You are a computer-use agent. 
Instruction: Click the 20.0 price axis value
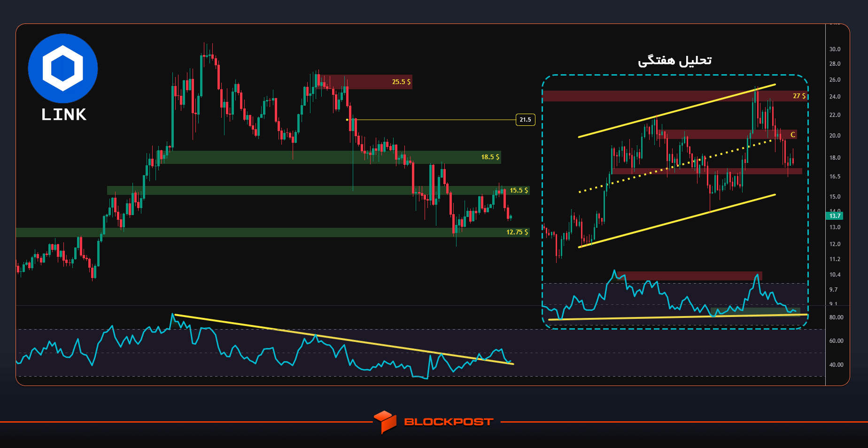pyautogui.click(x=835, y=136)
